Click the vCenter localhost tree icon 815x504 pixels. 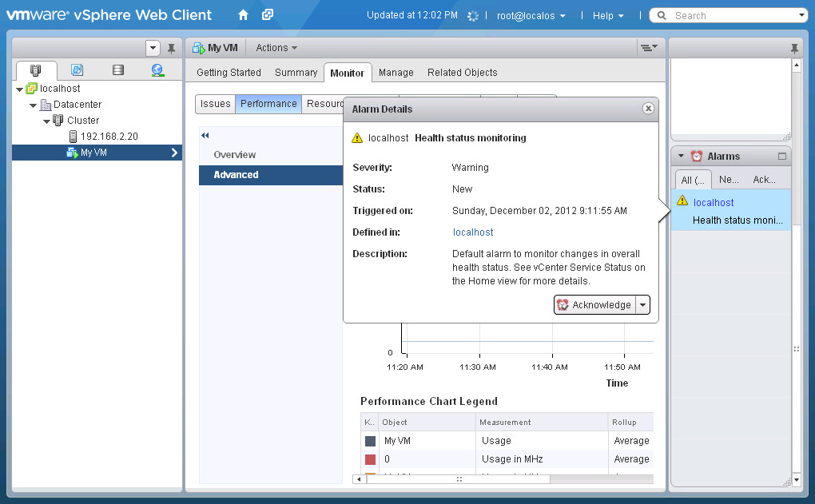click(x=32, y=89)
